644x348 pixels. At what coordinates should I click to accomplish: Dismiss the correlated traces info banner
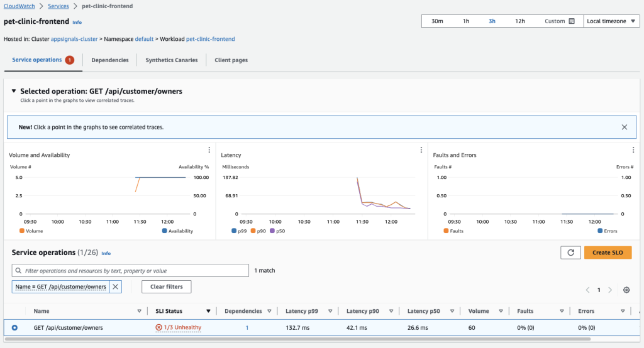[625, 128]
